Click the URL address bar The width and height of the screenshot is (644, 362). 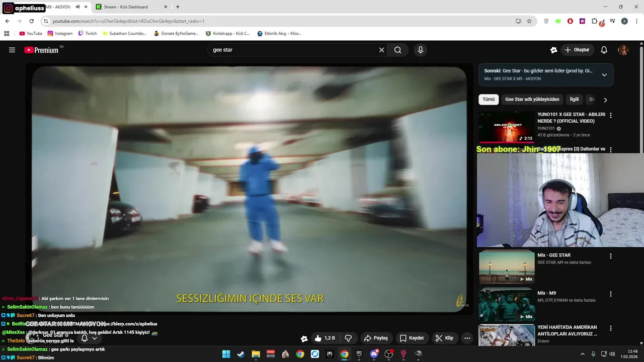pyautogui.click(x=282, y=21)
